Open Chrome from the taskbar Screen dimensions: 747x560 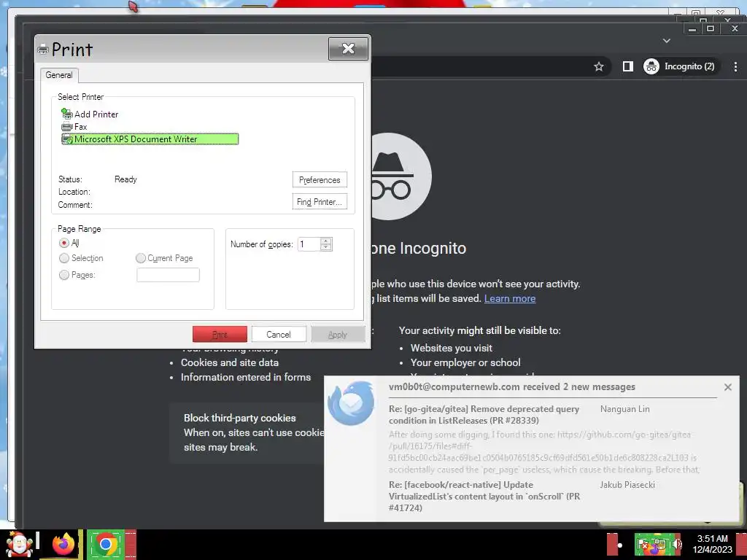tap(106, 544)
